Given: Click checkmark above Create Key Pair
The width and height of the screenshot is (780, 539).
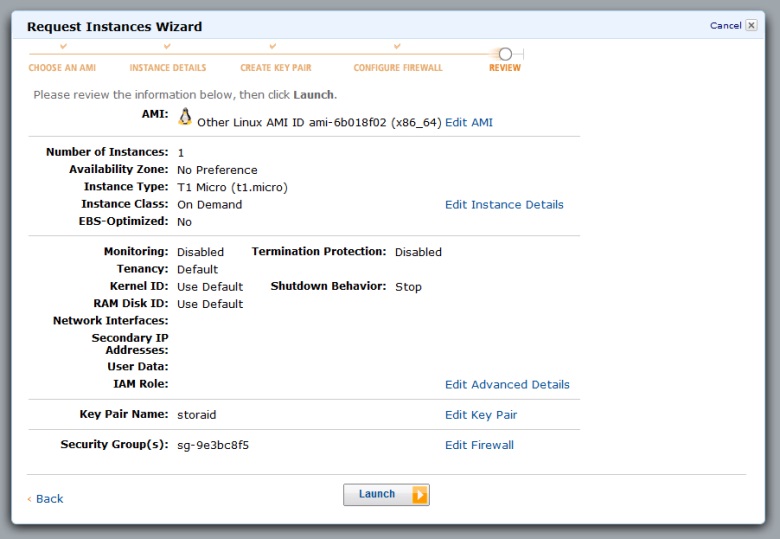Looking at the screenshot, I should [x=273, y=46].
